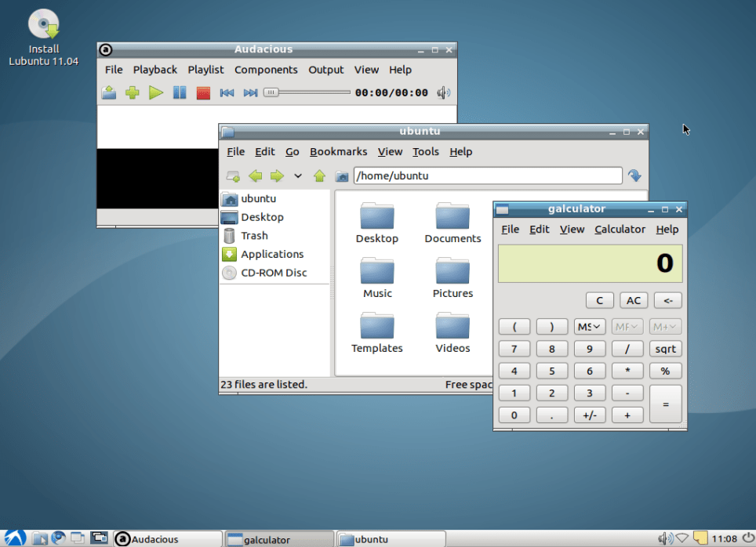Click the taskbar volume icon

[665, 538]
